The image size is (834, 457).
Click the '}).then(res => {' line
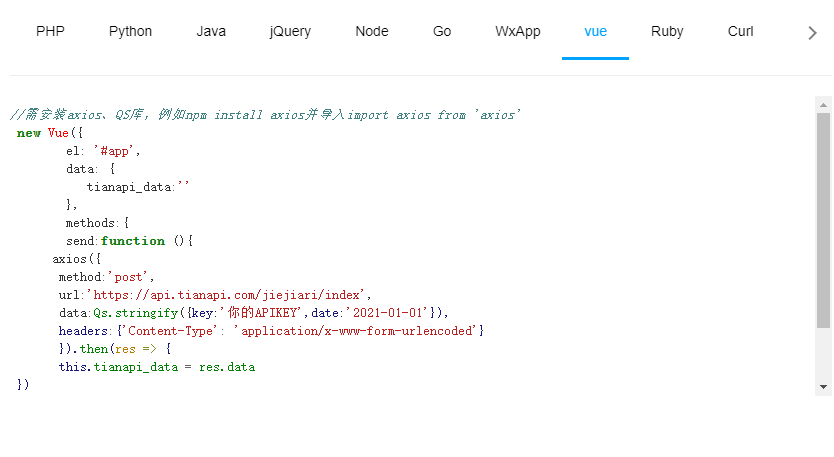click(x=115, y=349)
